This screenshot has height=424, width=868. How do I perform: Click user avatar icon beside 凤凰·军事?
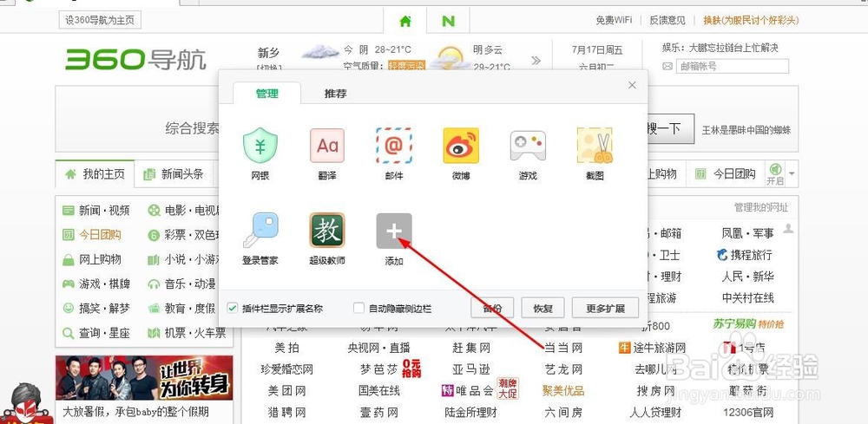click(x=788, y=228)
